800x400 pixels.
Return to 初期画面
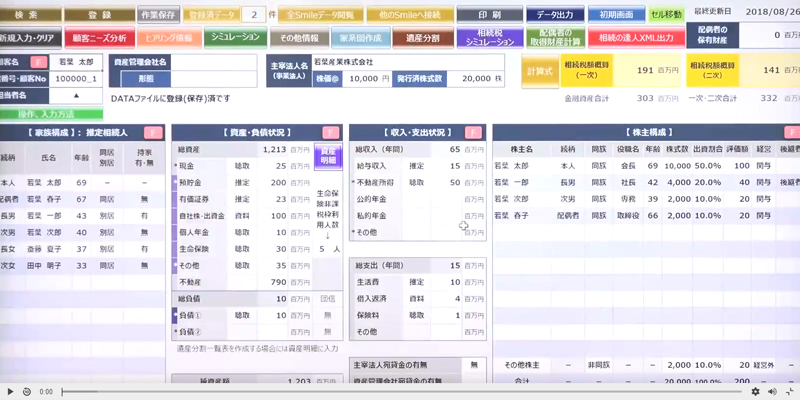pos(616,15)
